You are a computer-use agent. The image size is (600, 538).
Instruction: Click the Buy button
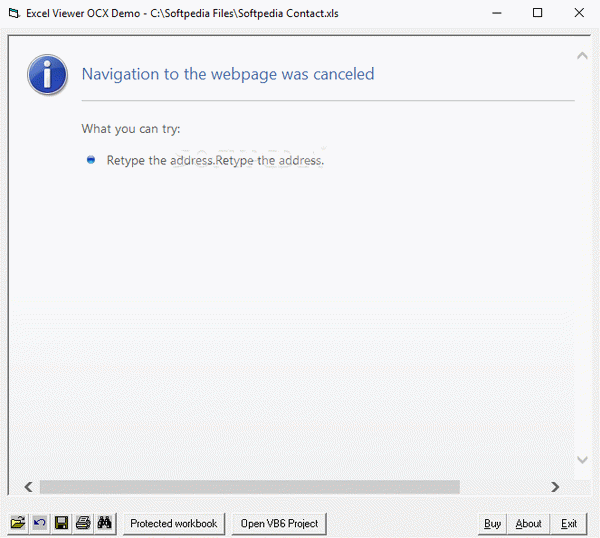click(492, 523)
